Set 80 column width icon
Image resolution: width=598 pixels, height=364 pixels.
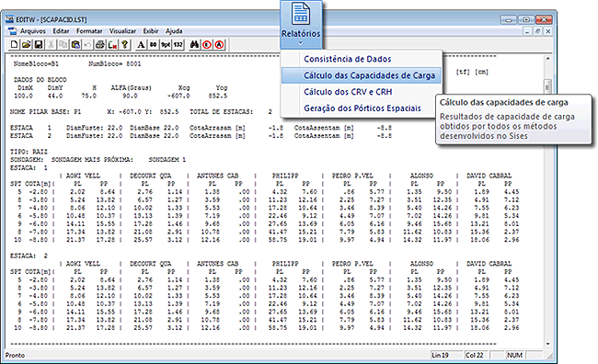[x=153, y=45]
